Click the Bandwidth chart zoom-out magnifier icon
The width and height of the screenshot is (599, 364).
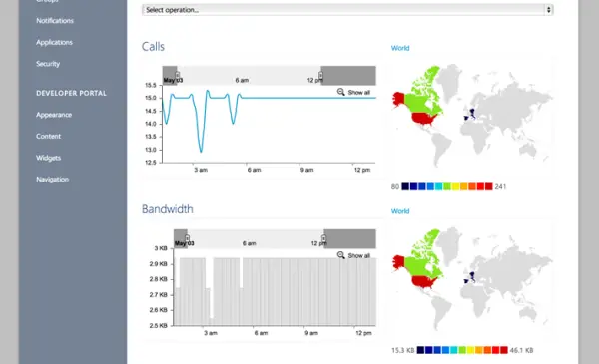(x=341, y=255)
